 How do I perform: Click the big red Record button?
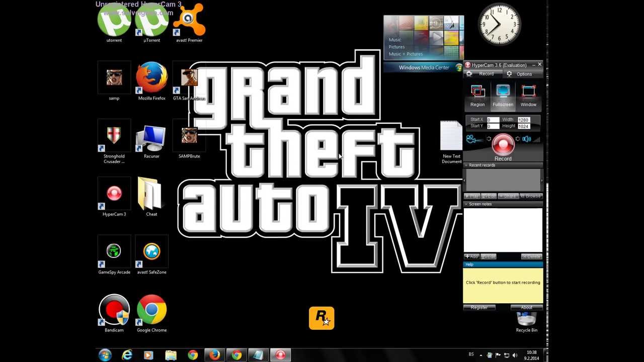pos(503,145)
